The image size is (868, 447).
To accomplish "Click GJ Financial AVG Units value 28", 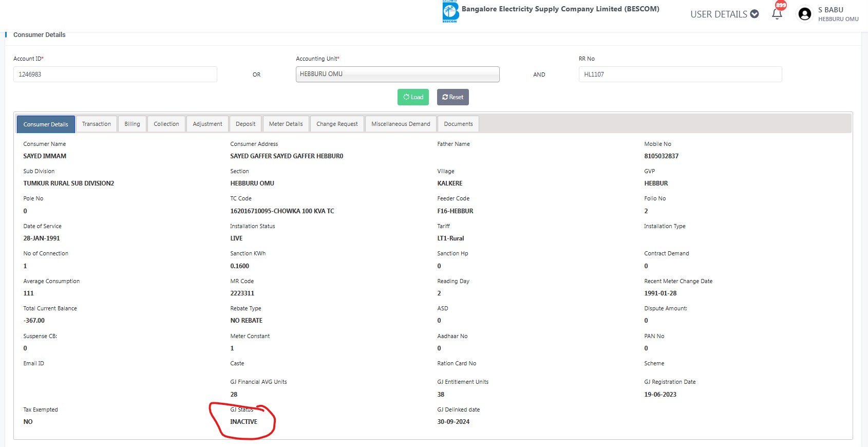I will 234,395.
